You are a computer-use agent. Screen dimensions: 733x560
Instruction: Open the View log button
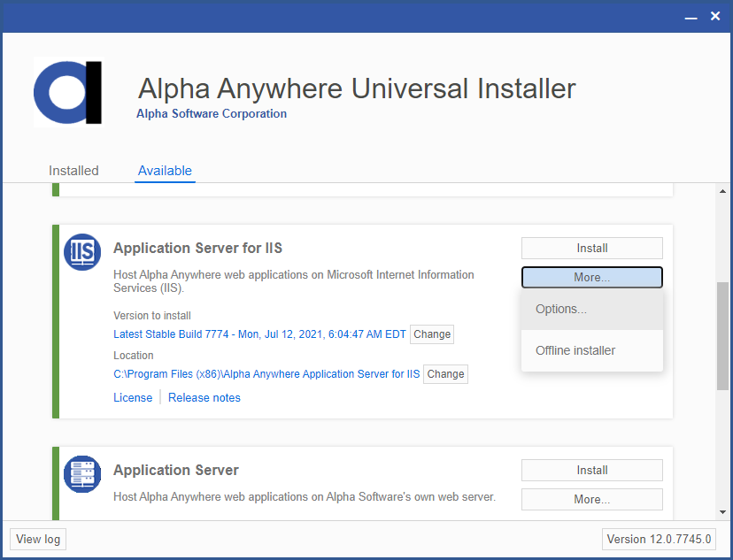pos(38,540)
